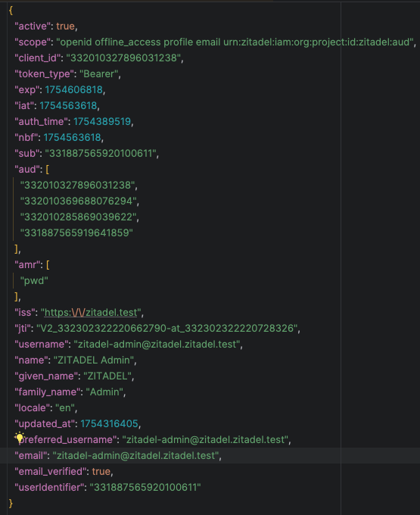
Task: Select the "client_id" value 332010327896031238
Action: tap(123, 58)
